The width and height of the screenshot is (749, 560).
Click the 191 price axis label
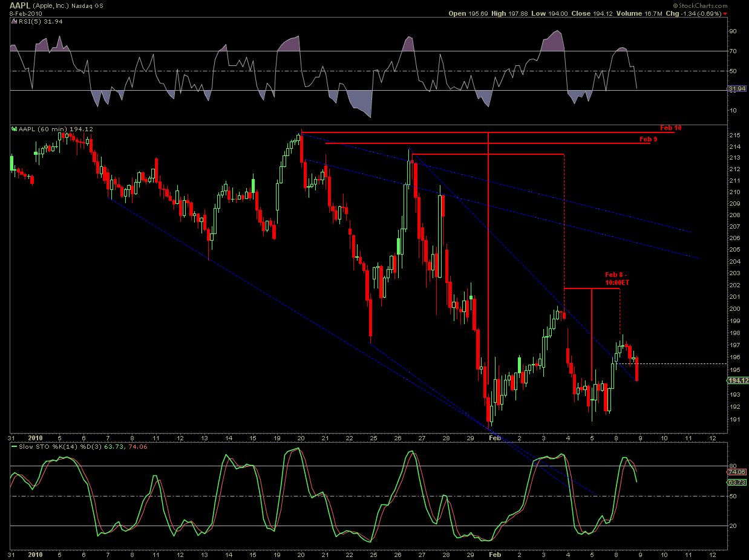tap(733, 420)
